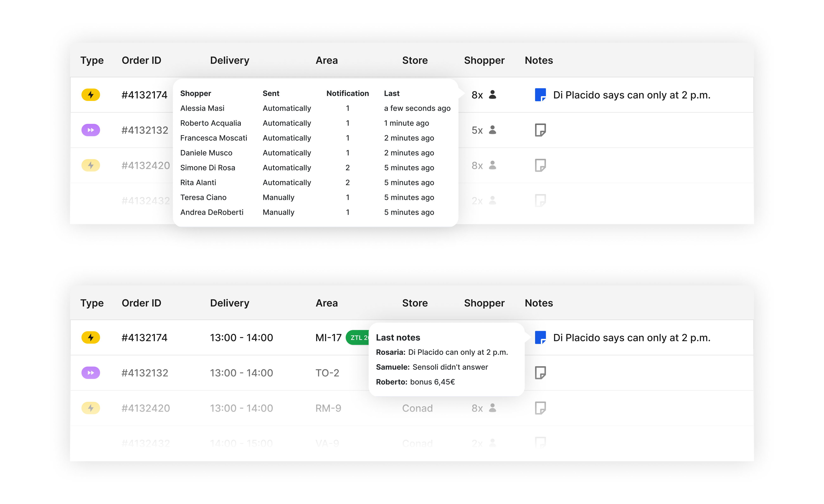The image size is (824, 504).
Task: Click 8x shopper person icon in top table first row
Action: click(x=492, y=95)
